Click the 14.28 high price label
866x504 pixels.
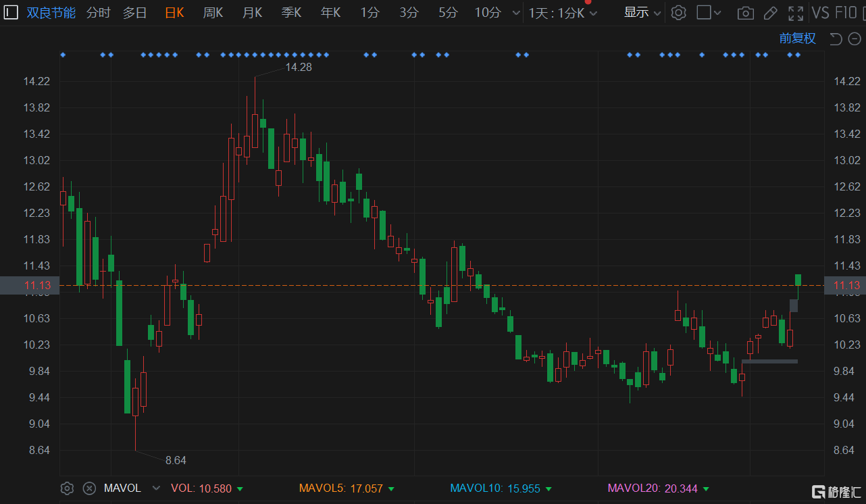[x=298, y=67]
